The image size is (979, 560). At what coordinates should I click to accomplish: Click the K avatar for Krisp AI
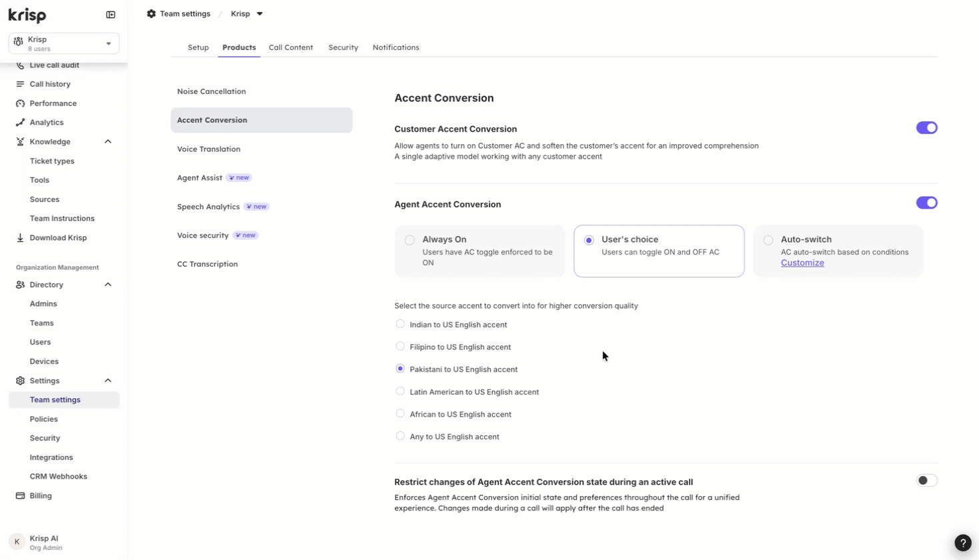point(17,542)
